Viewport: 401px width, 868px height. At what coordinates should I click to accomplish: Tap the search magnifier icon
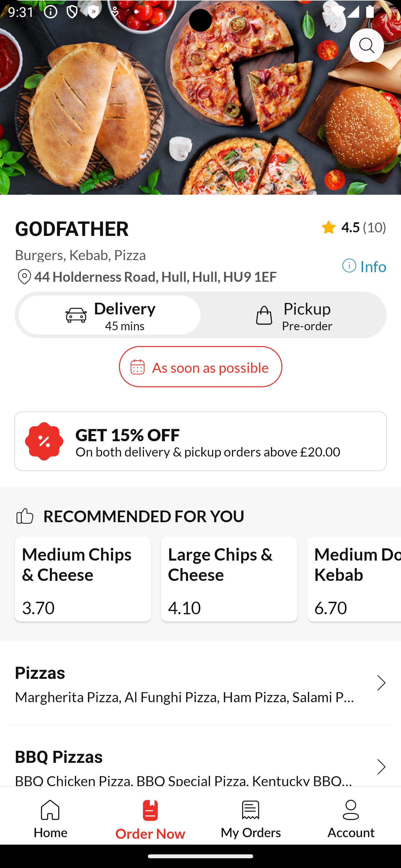(366, 45)
